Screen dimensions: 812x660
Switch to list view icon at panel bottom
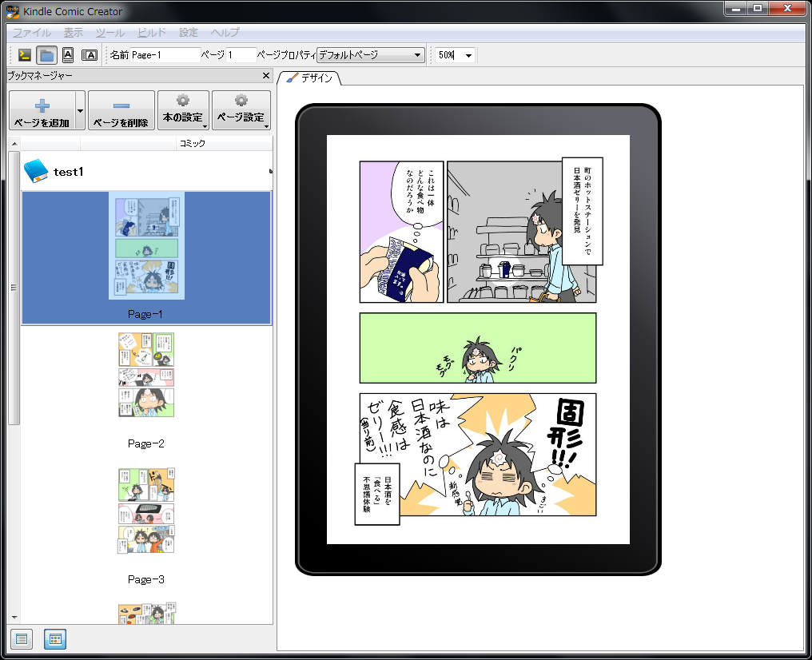[22, 639]
